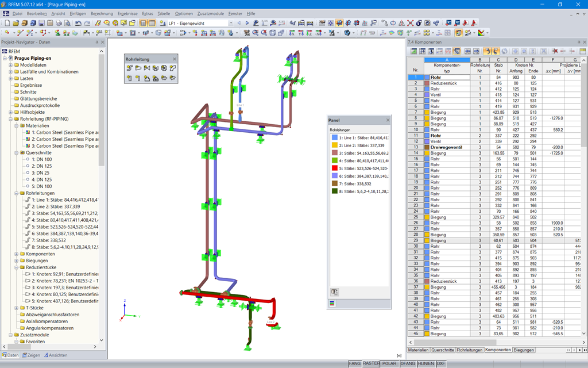Screen dimensions: 588x368
Task: Select the Reduzierstücke entry in the navigator
Action: click(40, 267)
